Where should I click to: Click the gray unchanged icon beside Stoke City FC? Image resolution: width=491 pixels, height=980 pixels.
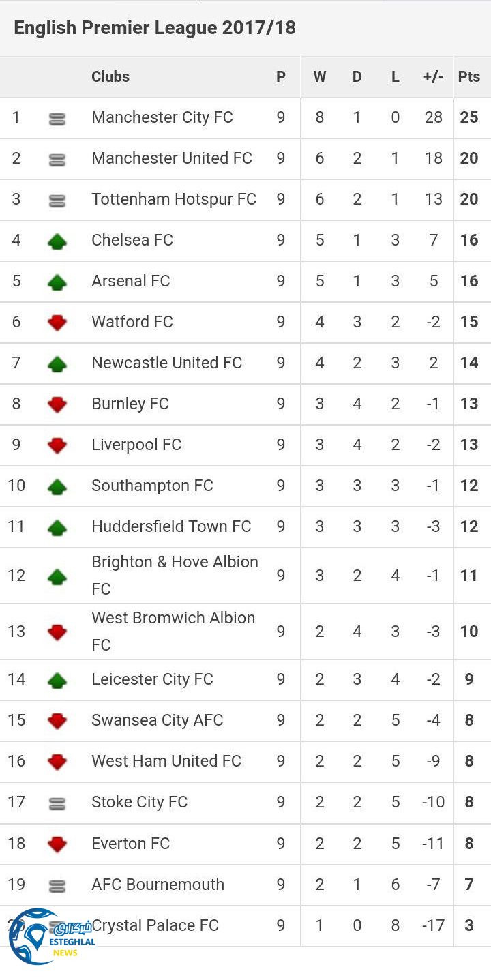click(57, 804)
